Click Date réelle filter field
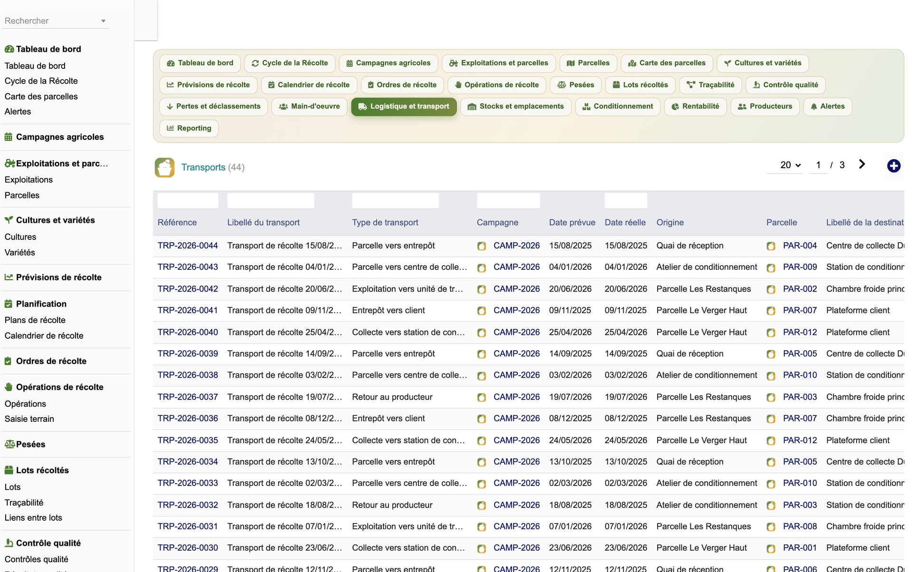 click(x=626, y=200)
